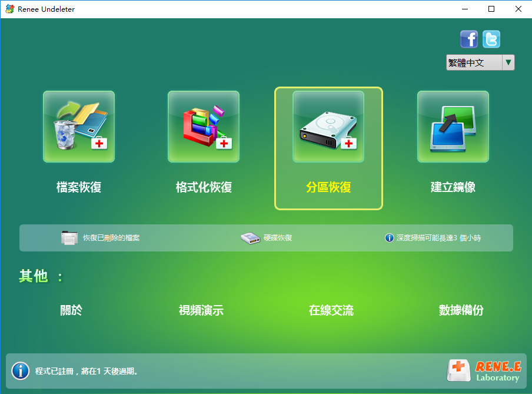Close the Renee Undeleter window
532x394 pixels.
click(518, 9)
